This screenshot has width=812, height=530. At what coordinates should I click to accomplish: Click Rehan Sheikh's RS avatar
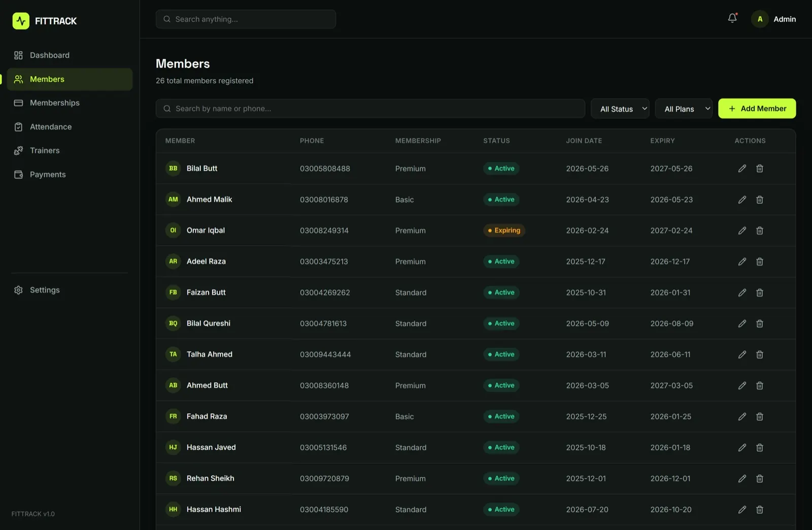coord(173,478)
